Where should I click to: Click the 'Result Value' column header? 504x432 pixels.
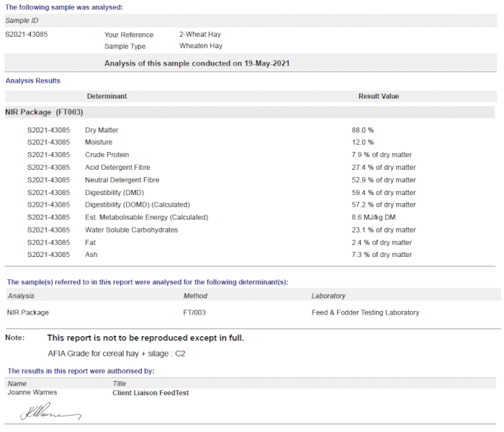click(x=378, y=96)
